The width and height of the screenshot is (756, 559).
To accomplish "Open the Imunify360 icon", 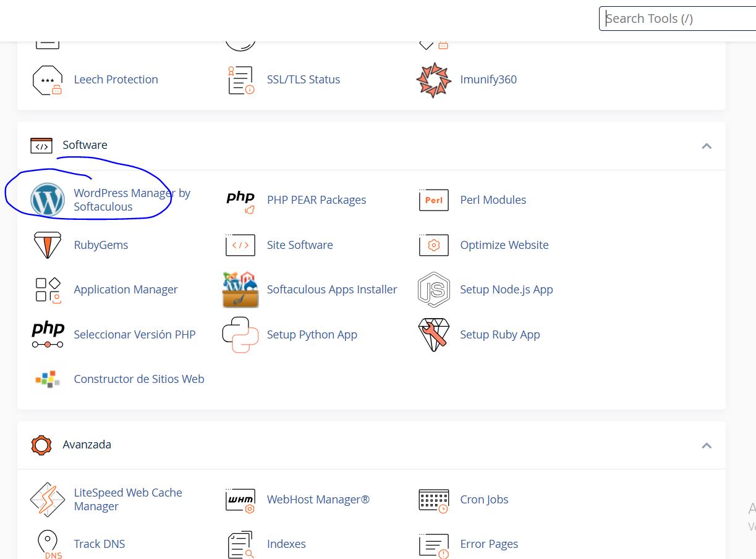I will (x=433, y=80).
